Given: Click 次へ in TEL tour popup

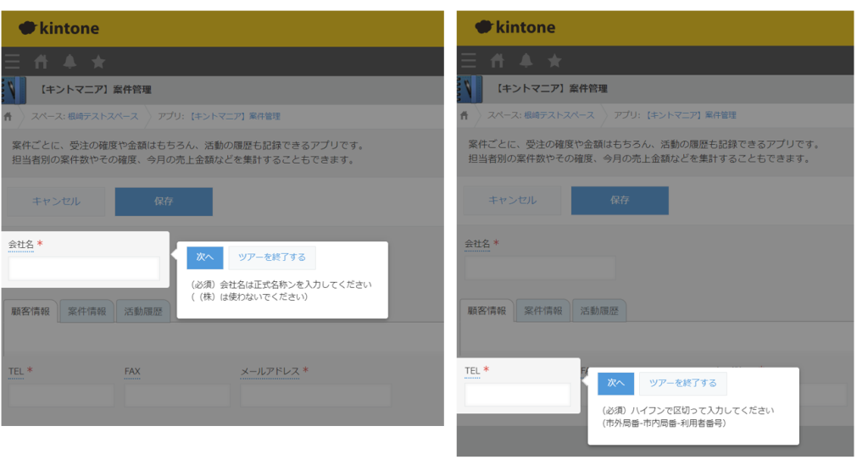Looking at the screenshot, I should click(615, 384).
